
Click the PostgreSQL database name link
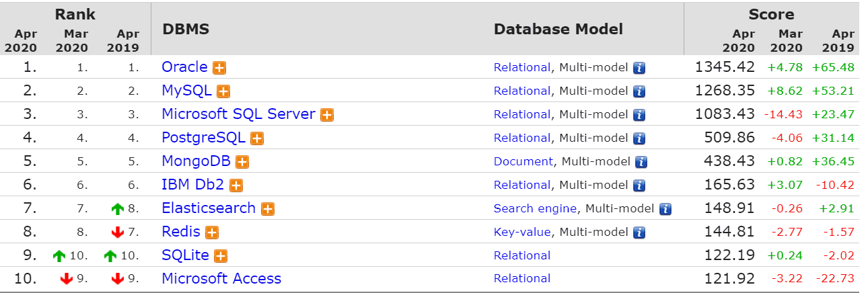click(x=203, y=138)
